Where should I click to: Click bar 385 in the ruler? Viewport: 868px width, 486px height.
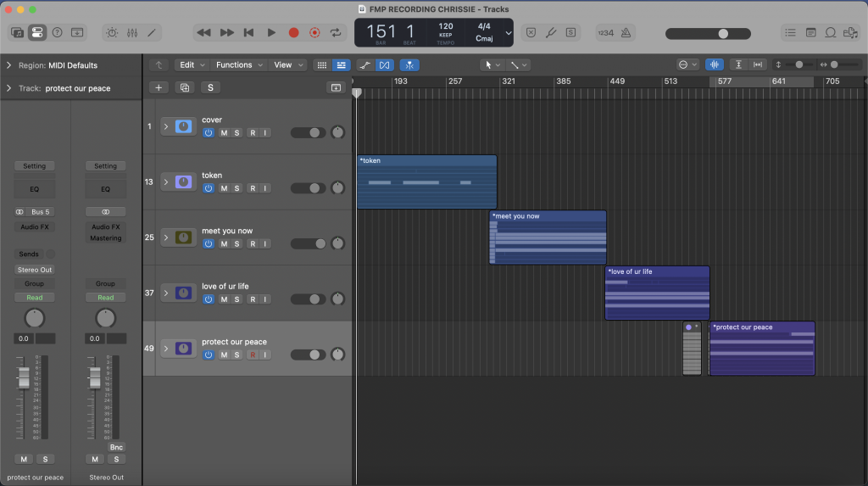tap(564, 81)
